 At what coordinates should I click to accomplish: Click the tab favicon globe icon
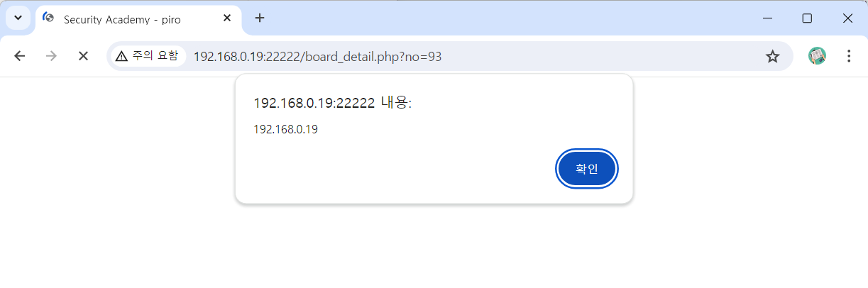(49, 18)
